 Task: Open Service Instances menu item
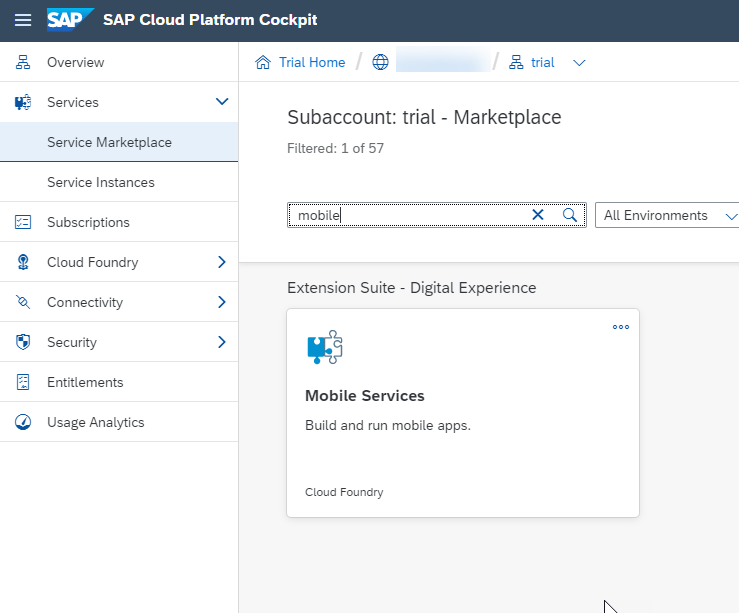tap(119, 182)
